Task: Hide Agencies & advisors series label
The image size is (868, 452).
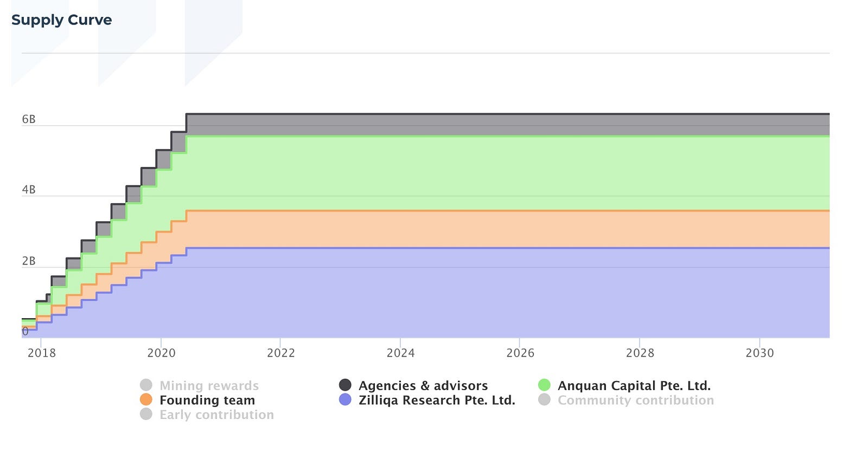Action: (423, 385)
